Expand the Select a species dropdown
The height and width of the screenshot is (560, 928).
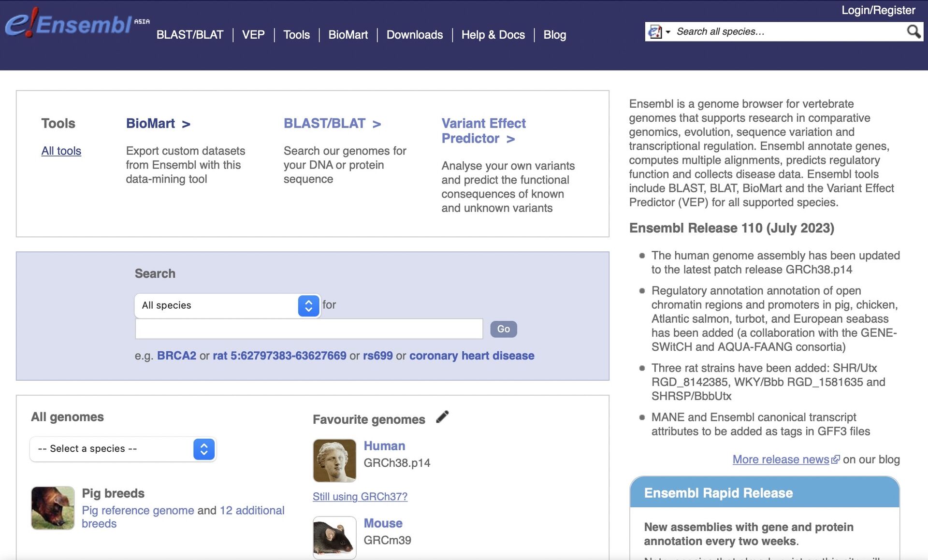pyautogui.click(x=123, y=449)
